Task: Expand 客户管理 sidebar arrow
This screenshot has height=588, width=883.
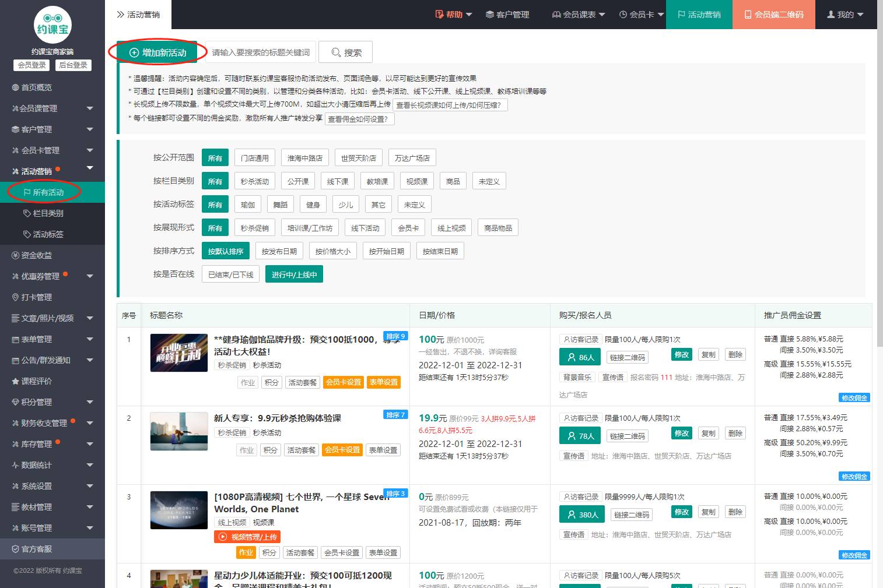Action: pyautogui.click(x=90, y=129)
